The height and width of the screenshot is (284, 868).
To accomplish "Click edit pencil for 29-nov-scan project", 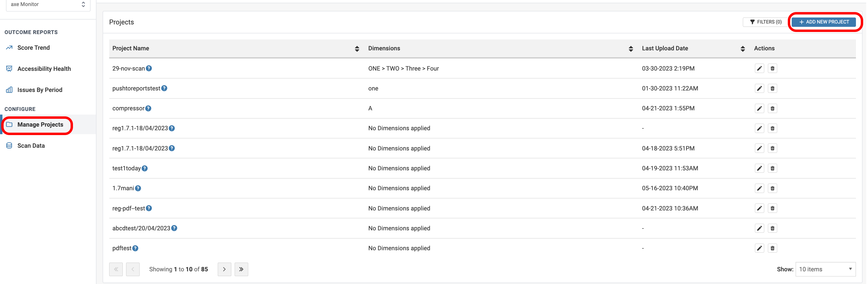I will click(759, 68).
